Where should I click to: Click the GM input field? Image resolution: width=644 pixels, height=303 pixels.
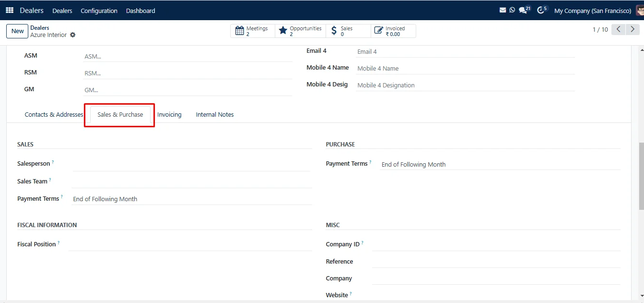[x=187, y=90]
